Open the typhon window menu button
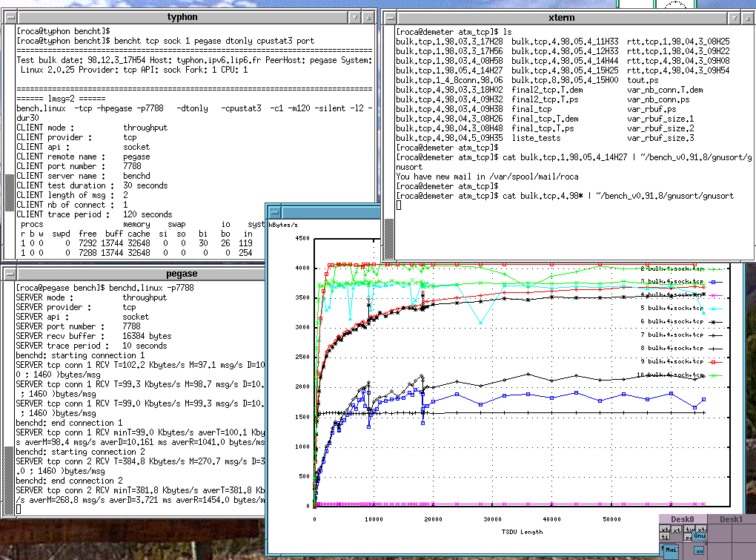 pyautogui.click(x=10, y=17)
